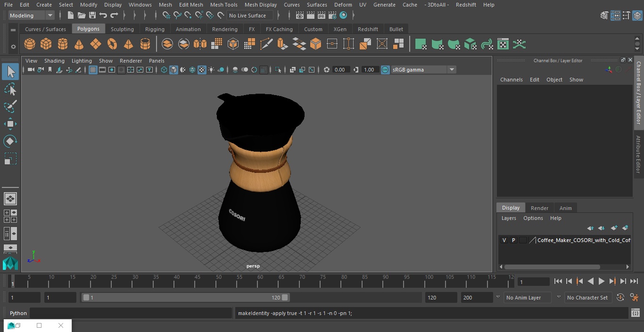The image size is (644, 332).
Task: Activate the Paint Selection tool
Action: pos(10,106)
